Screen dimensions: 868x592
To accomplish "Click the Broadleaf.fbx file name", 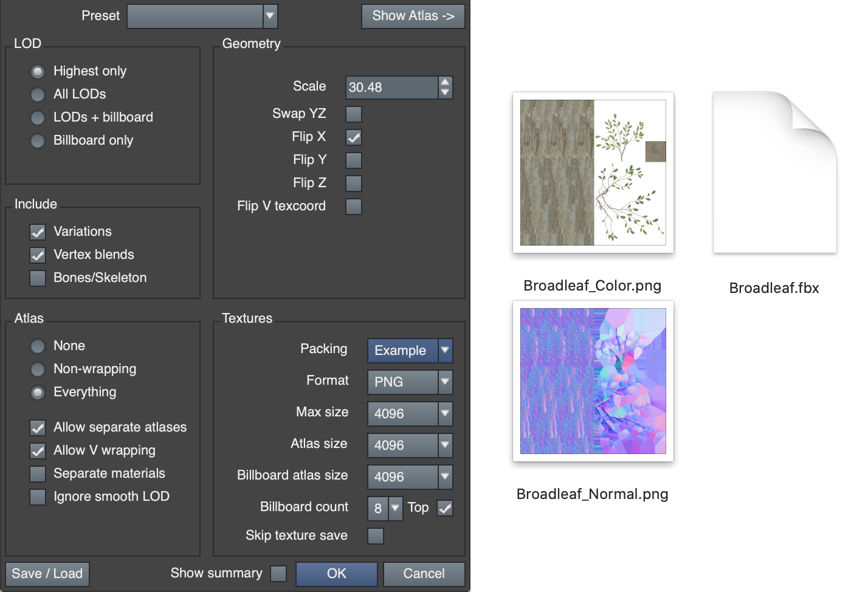I will coord(774,289).
